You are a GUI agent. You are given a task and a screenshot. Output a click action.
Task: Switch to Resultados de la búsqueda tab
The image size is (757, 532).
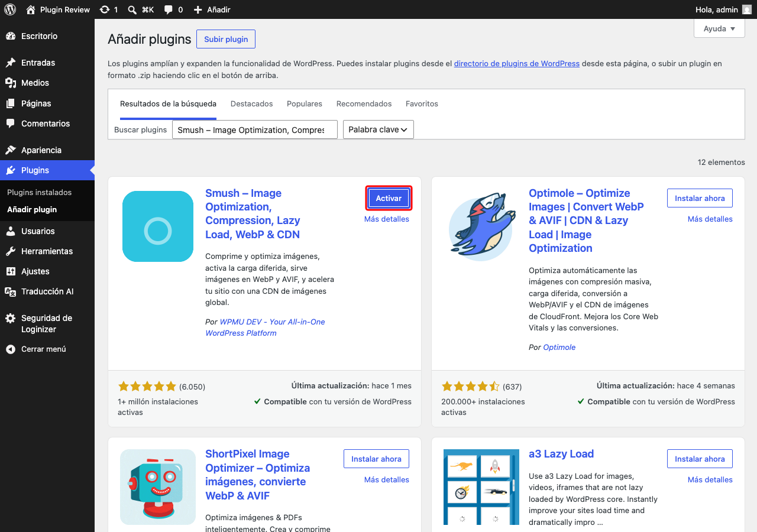click(168, 104)
